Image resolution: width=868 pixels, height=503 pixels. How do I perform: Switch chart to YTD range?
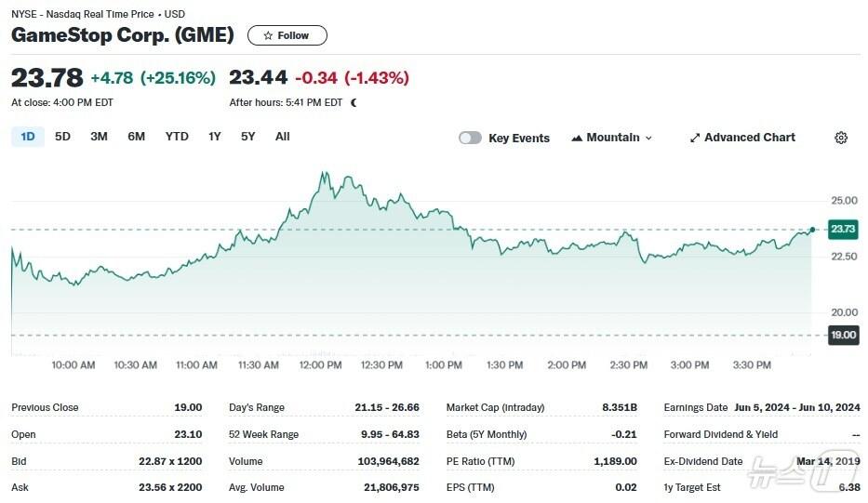[177, 137]
